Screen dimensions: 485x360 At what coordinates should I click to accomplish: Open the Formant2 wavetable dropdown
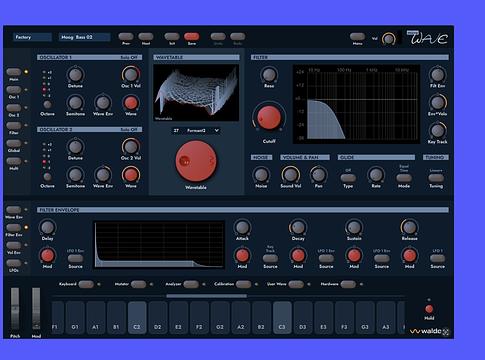[196, 131]
